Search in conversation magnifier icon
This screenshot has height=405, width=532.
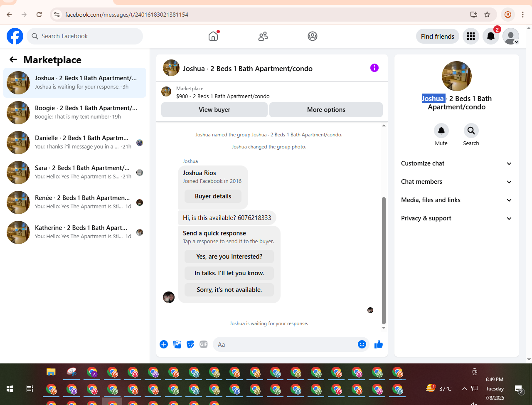point(471,131)
